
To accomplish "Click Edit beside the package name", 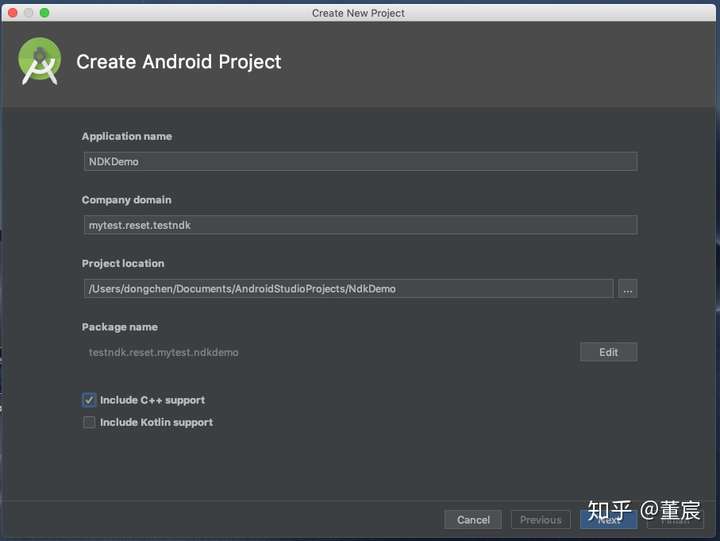I will (608, 352).
